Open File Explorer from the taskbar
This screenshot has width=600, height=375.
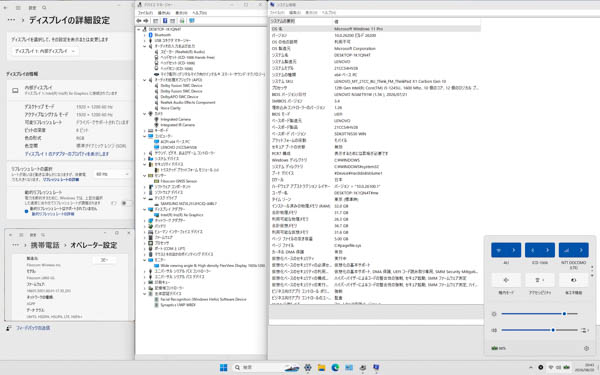pyautogui.click(x=321, y=367)
